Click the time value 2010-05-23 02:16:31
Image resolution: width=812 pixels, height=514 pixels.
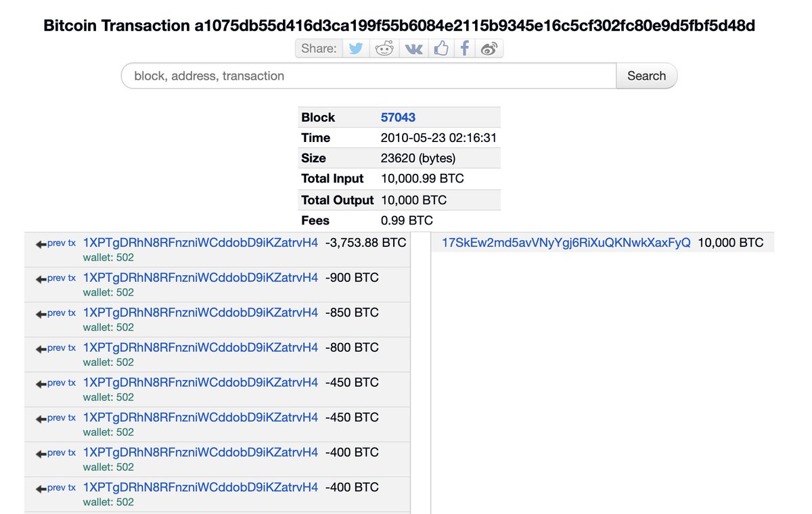(x=439, y=138)
